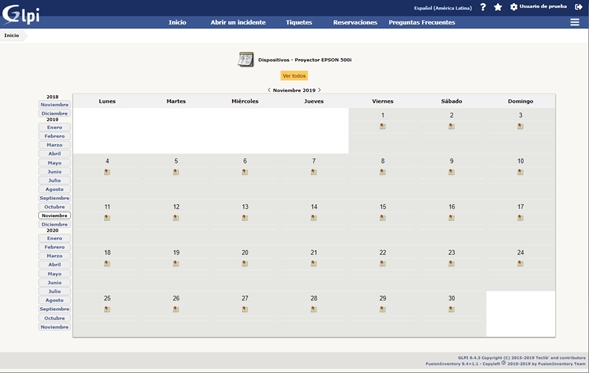Click the GLPI logo

point(21,14)
